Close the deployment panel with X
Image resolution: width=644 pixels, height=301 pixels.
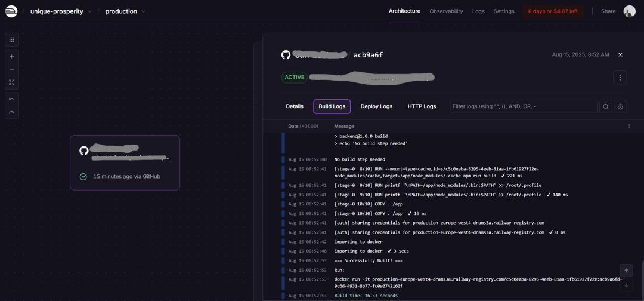(x=620, y=55)
